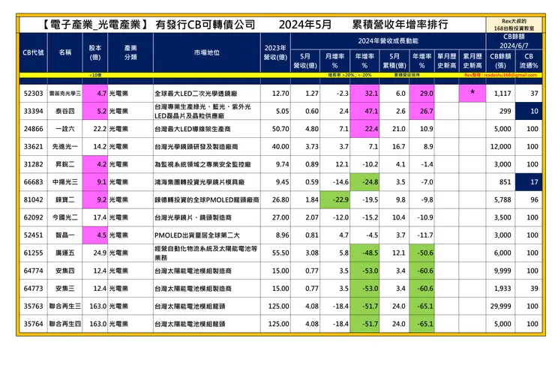Click CB code 64774
Image resolution: width=555 pixels, height=392 pixels.
click(33, 271)
